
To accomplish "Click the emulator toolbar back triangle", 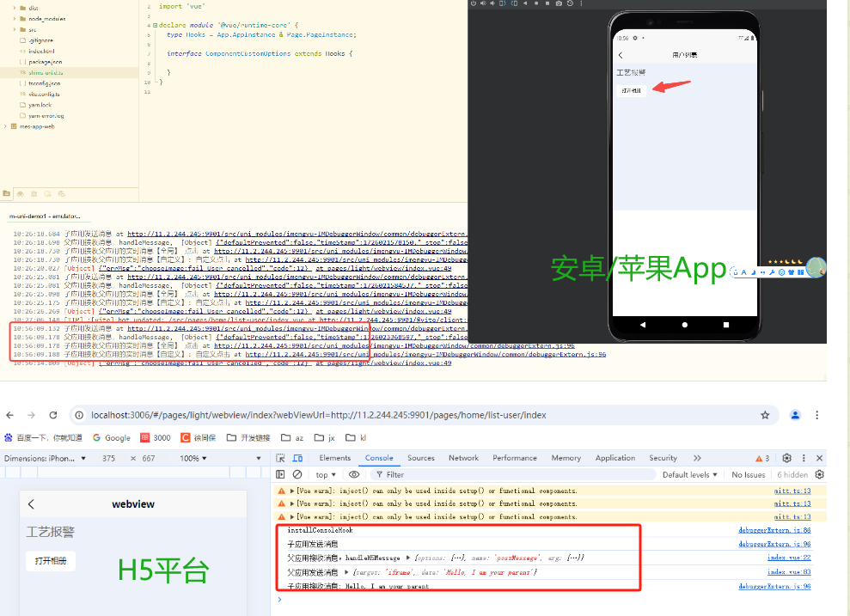I will click(525, 3).
